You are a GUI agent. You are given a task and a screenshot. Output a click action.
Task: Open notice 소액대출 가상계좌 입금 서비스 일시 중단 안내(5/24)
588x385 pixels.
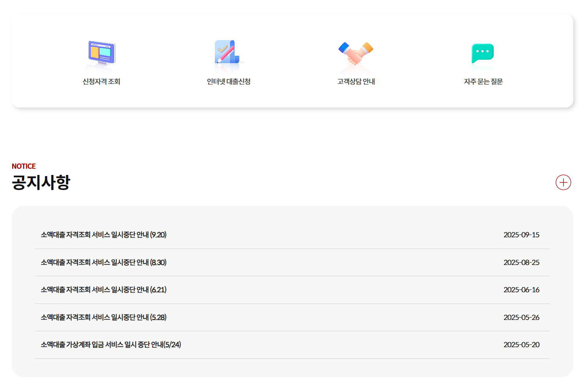click(111, 344)
